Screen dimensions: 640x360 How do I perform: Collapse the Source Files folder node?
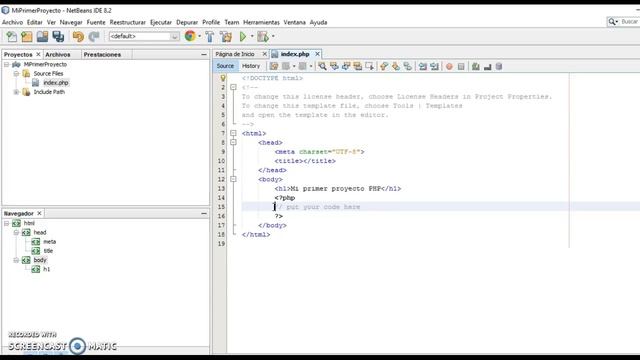click(16, 73)
